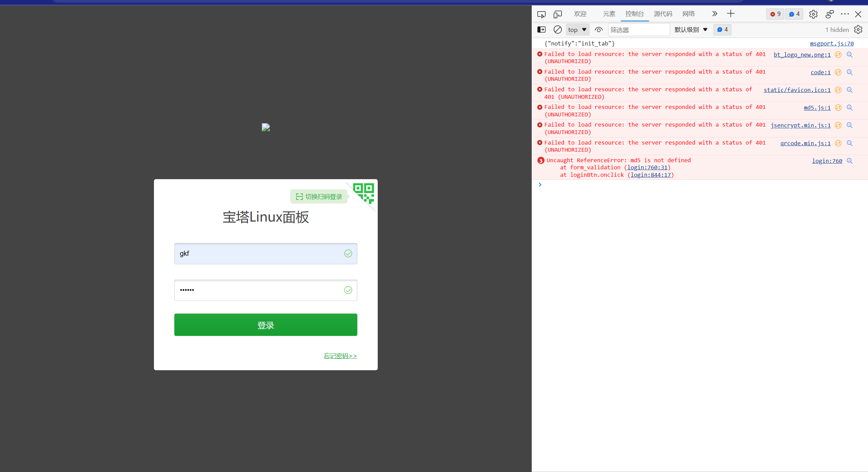The width and height of the screenshot is (868, 472).
Task: Open qrcode.min.js:1 source link
Action: [x=805, y=143]
